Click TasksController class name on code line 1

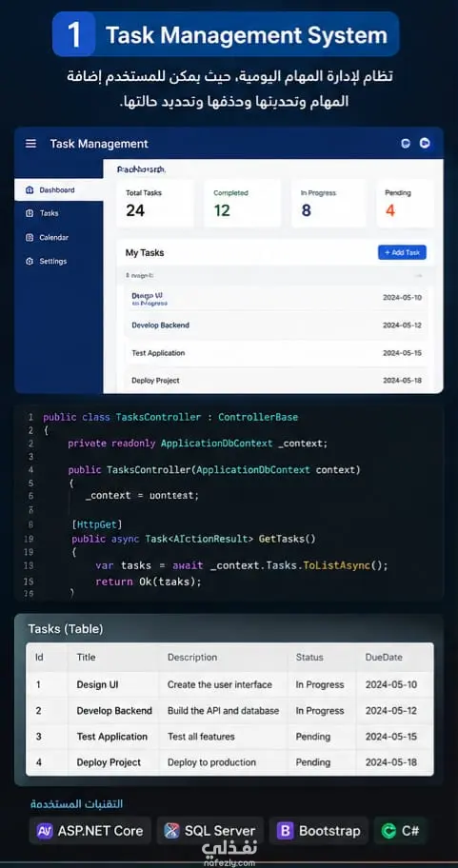point(158,417)
